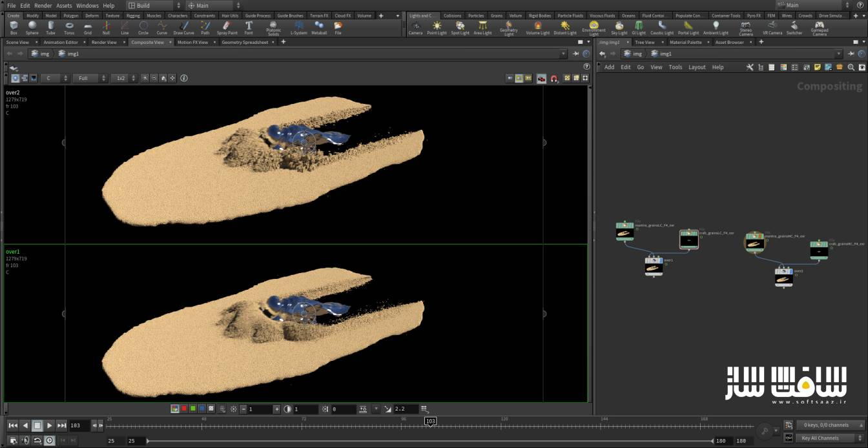Toggle the alpha channel display
Screen dimensions: 868x448
pos(211,409)
